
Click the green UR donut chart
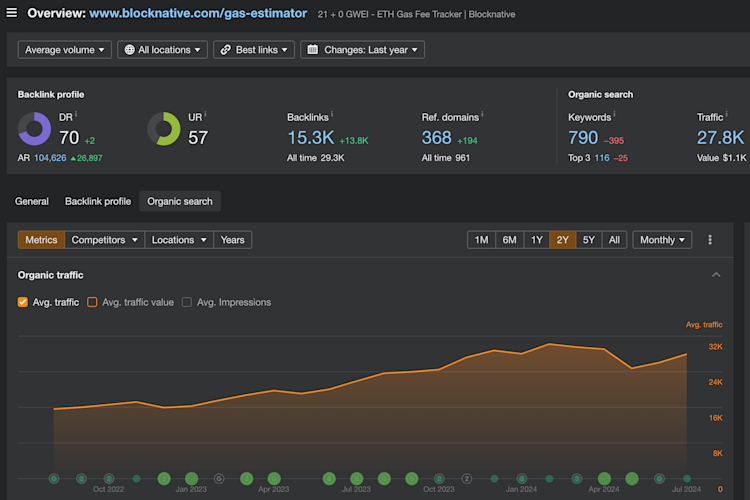tap(164, 129)
